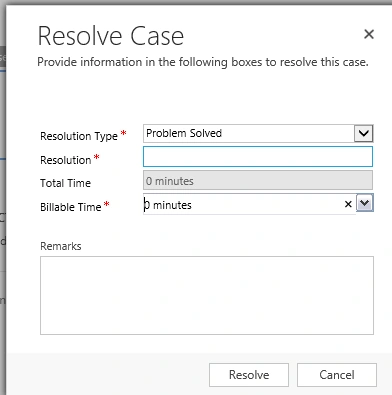Image resolution: width=392 pixels, height=395 pixels.
Task: Click the Resolution field label
Action: (x=66, y=160)
